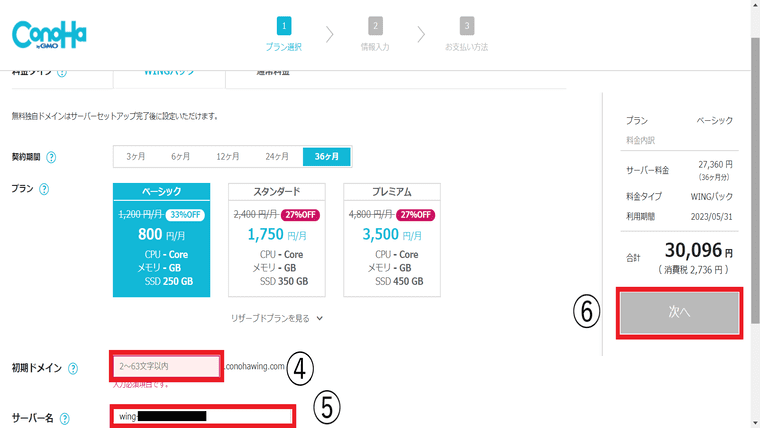
Task: Select 12ヶ月 contract period
Action: pos(228,157)
